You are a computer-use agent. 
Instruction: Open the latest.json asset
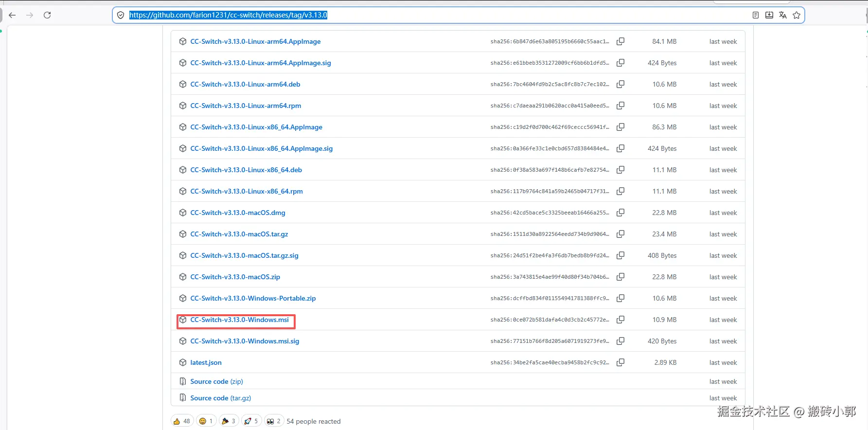pyautogui.click(x=206, y=362)
